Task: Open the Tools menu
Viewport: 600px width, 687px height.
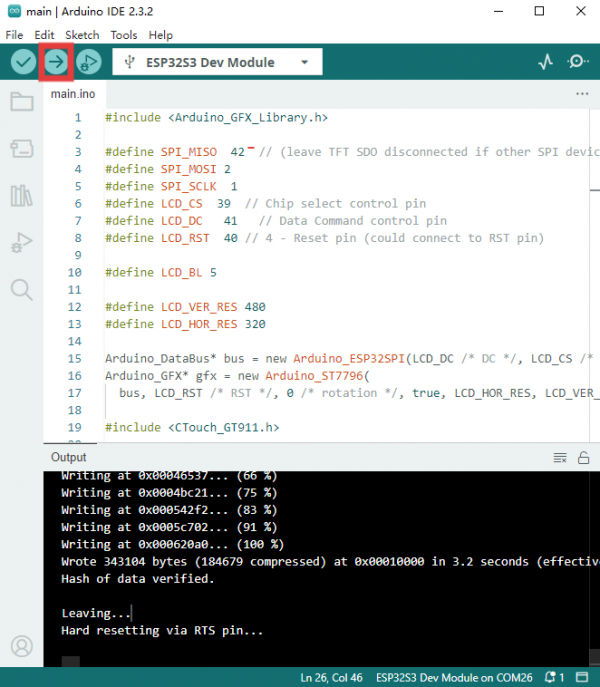Action: coord(124,35)
